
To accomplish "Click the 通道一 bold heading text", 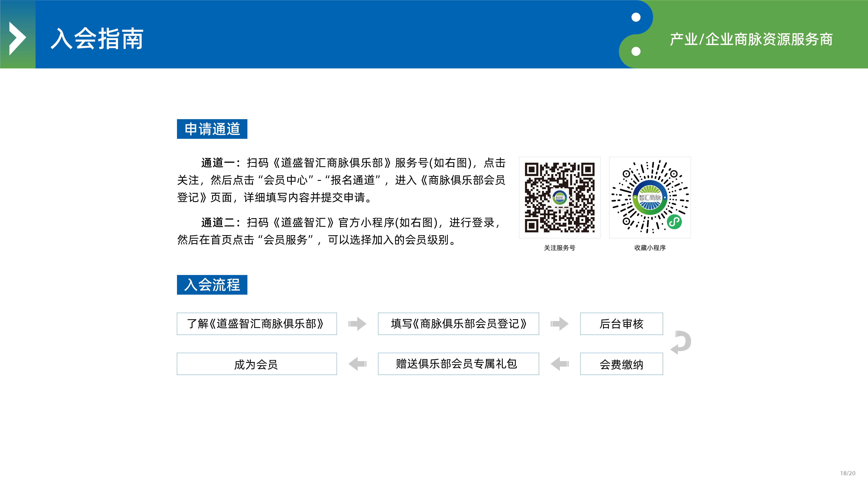I will tap(221, 163).
